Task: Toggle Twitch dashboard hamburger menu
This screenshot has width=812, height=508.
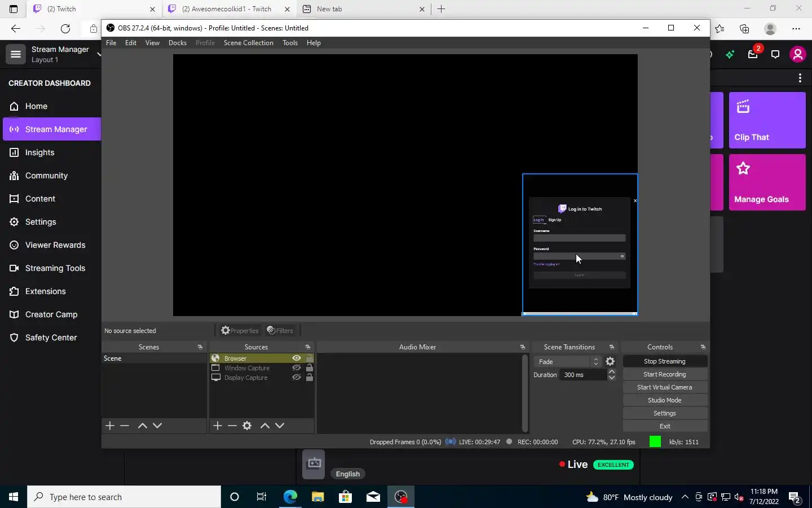Action: [x=16, y=54]
